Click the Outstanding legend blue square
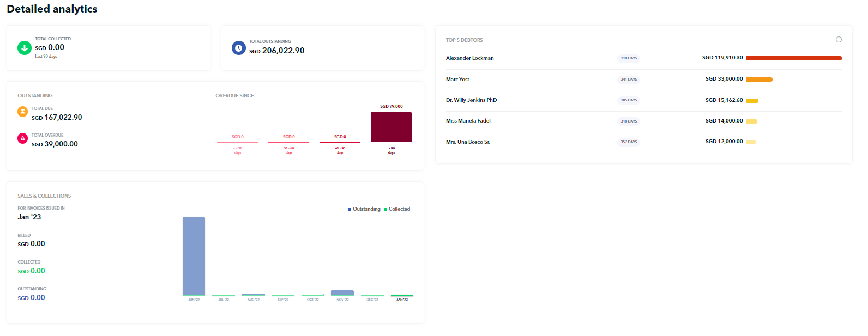The image size is (868, 336). pyautogui.click(x=349, y=209)
